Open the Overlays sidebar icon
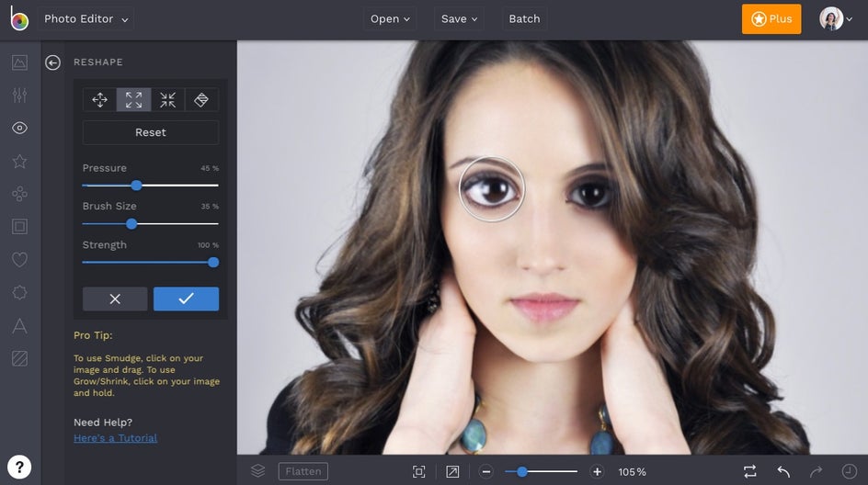868x485 pixels. (19, 292)
